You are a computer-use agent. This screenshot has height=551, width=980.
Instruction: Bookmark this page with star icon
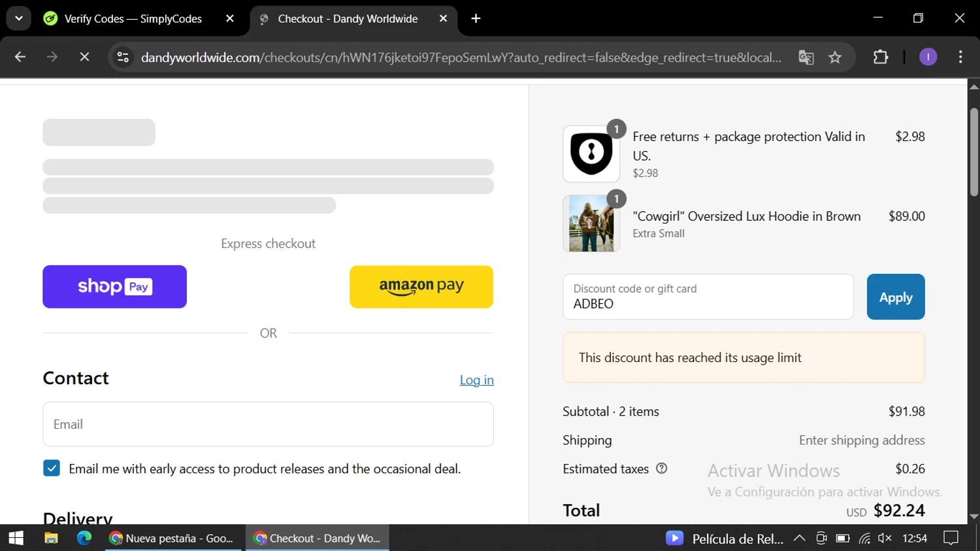coord(835,58)
